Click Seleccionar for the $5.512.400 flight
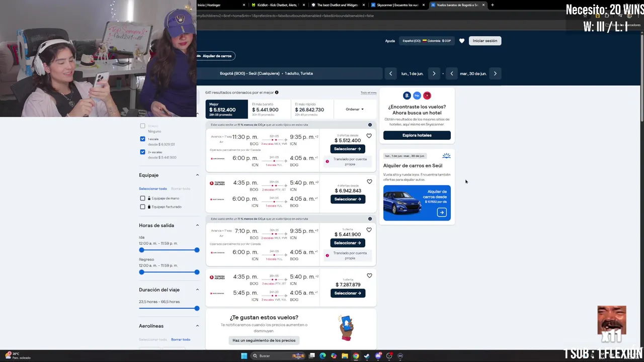 pyautogui.click(x=348, y=149)
